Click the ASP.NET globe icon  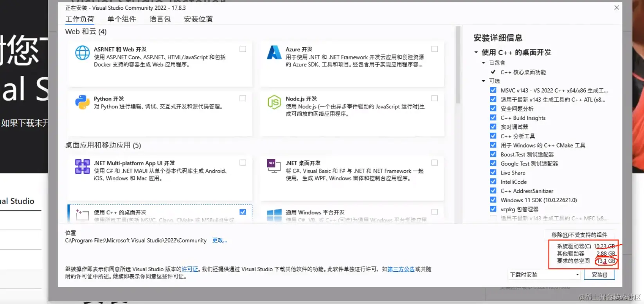[82, 53]
